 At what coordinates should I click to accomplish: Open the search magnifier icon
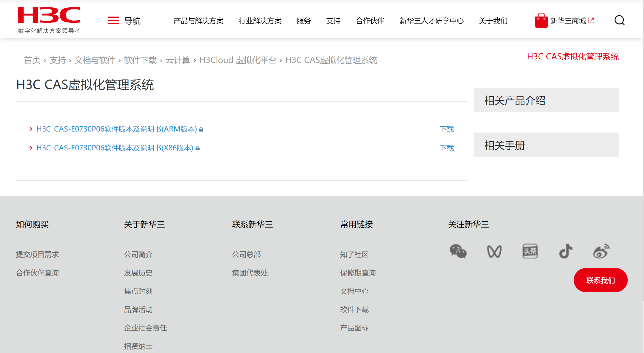point(619,20)
